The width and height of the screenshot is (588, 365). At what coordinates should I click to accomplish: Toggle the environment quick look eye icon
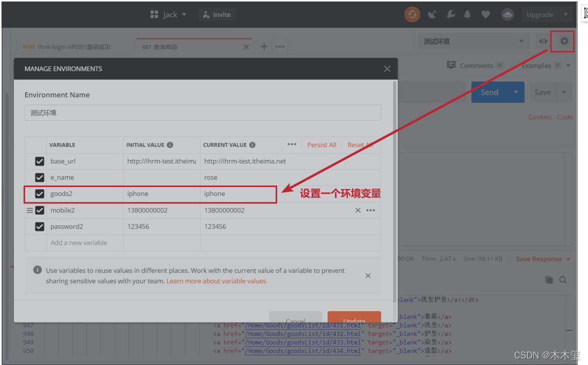tap(543, 41)
